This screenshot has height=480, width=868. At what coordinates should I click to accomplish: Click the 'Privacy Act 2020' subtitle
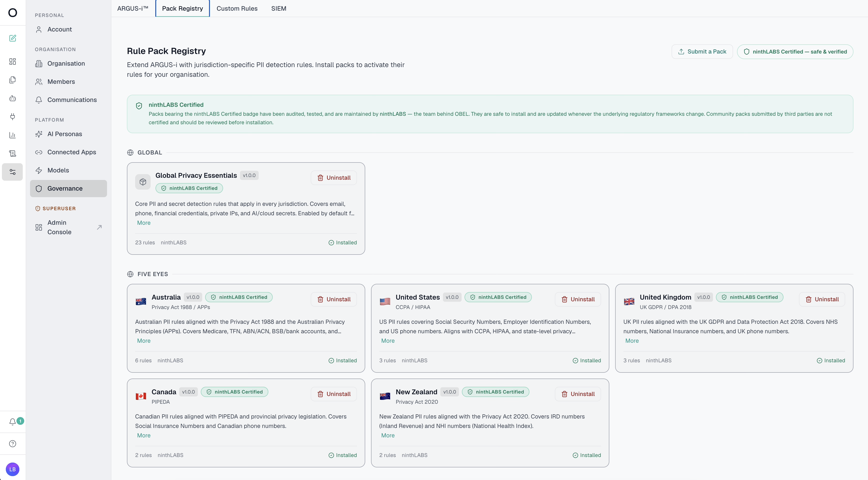[x=417, y=402]
